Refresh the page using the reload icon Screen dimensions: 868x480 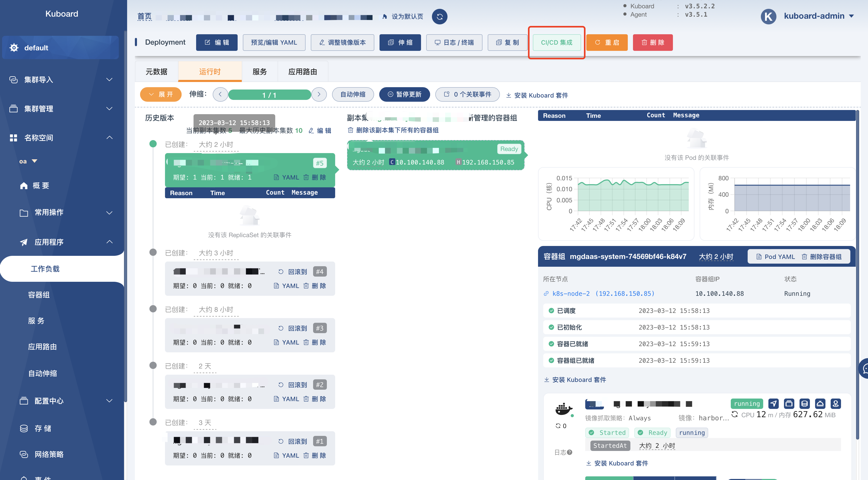coord(439,17)
